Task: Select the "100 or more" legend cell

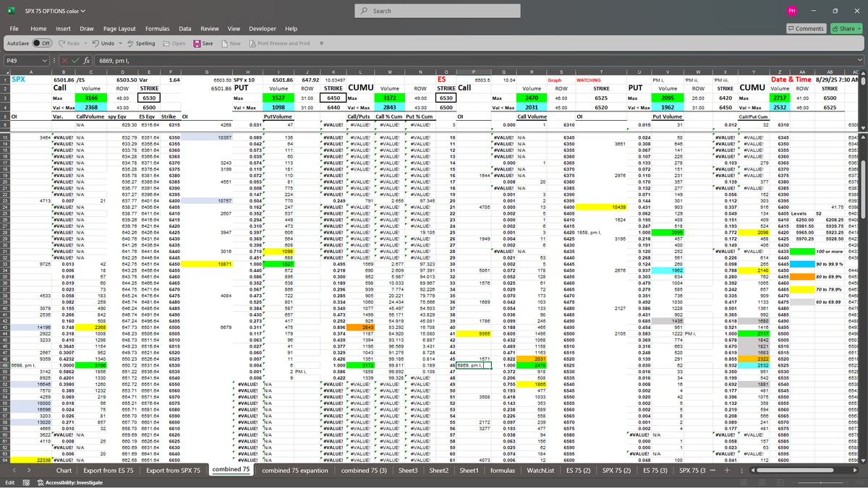Action: click(830, 251)
